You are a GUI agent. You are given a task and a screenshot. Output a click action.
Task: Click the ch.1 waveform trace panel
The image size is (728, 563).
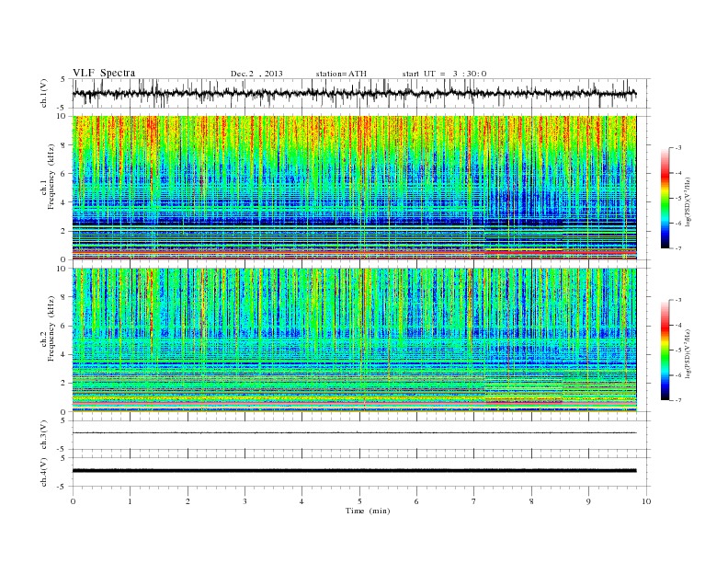click(361, 93)
